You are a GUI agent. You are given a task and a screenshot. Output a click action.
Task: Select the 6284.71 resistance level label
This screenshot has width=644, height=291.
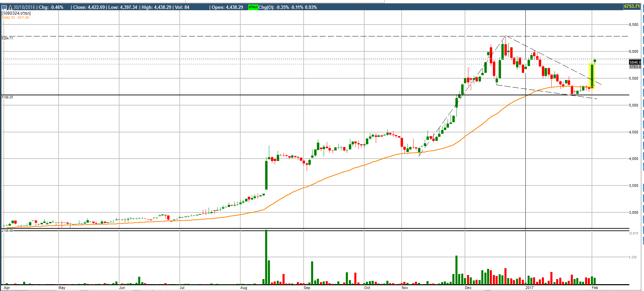(x=7, y=38)
